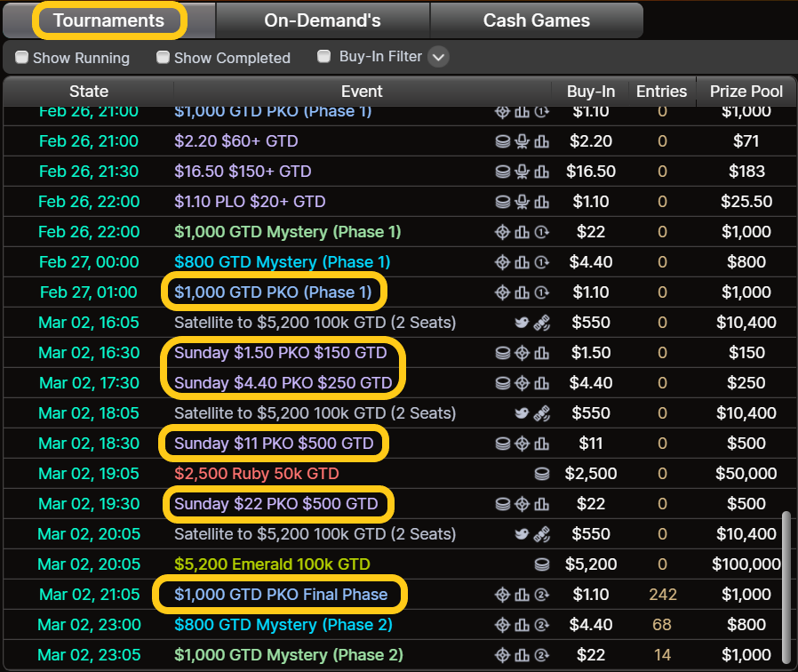Click the podium icon on $1,000 GTD Mystery (Phase 2)
The height and width of the screenshot is (672, 798).
click(523, 655)
